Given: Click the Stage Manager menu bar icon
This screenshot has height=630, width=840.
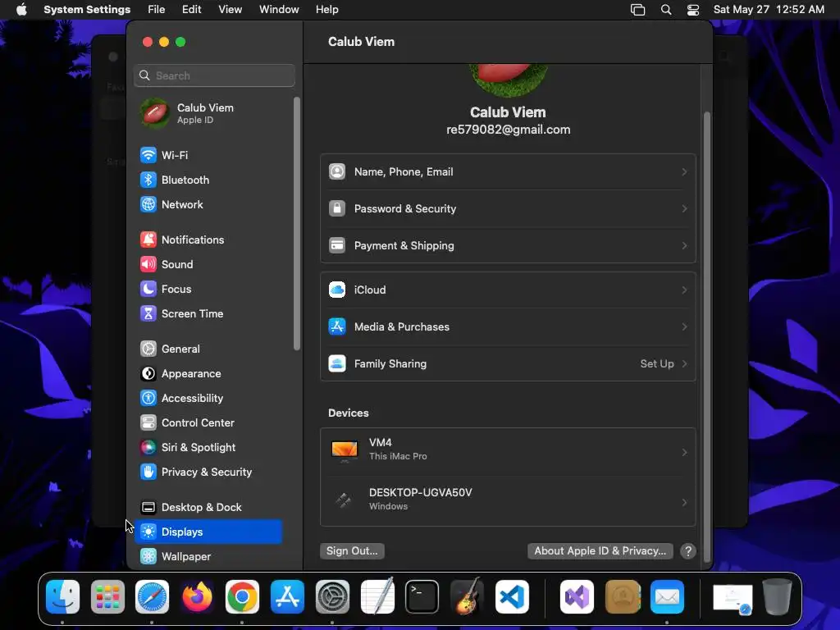Looking at the screenshot, I should 637,10.
